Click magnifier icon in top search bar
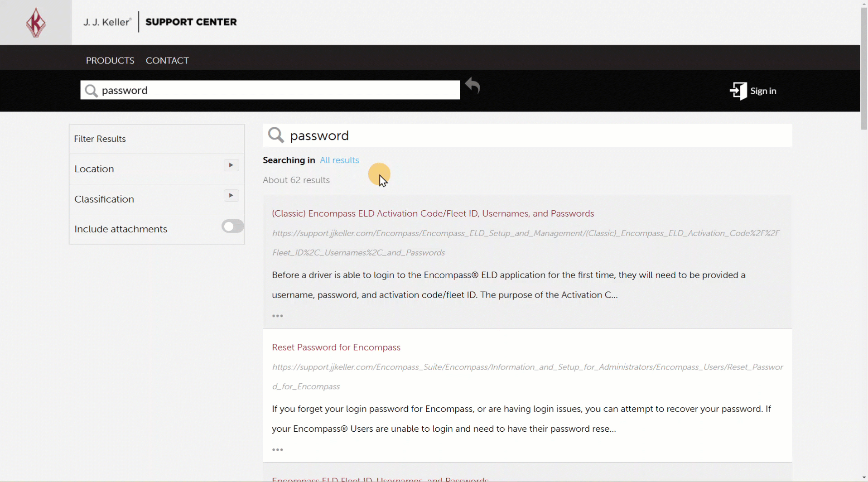Viewport: 868px width, 482px height. 92,91
